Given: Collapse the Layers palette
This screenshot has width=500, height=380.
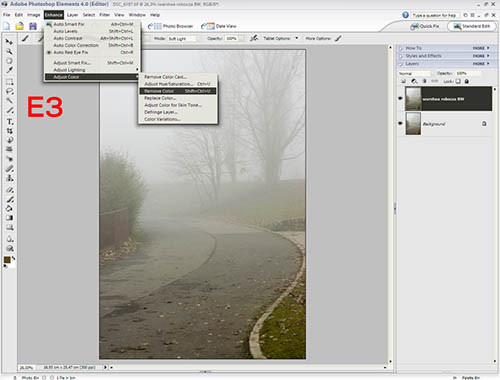Looking at the screenshot, I should (401, 63).
